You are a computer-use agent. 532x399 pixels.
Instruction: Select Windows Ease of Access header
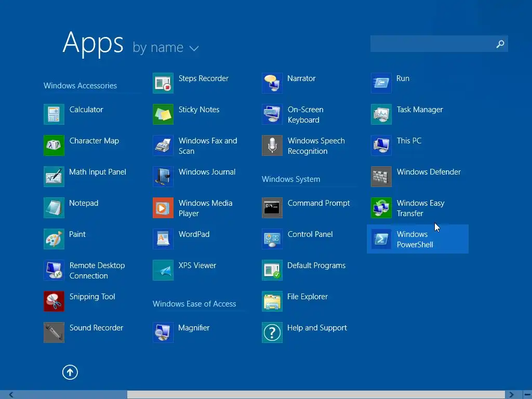tap(194, 303)
